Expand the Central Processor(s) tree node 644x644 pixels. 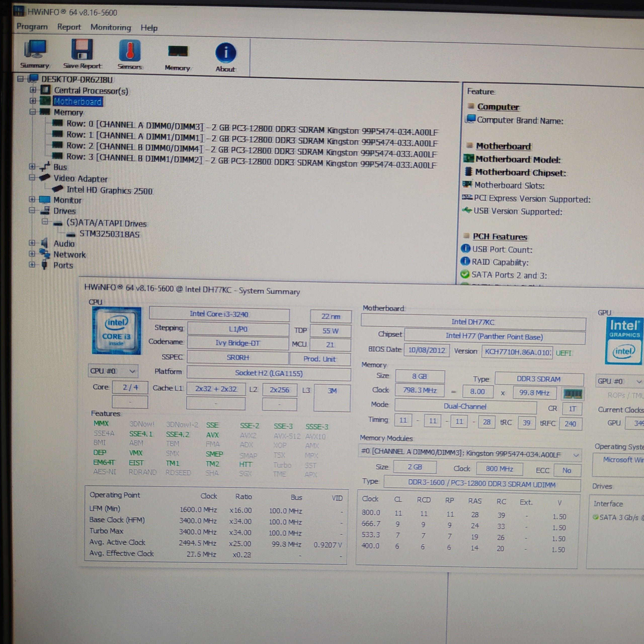click(x=33, y=90)
